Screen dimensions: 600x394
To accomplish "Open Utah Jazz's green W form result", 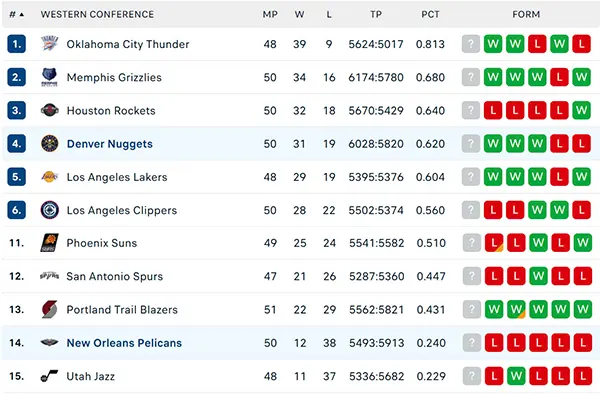I will point(516,376).
